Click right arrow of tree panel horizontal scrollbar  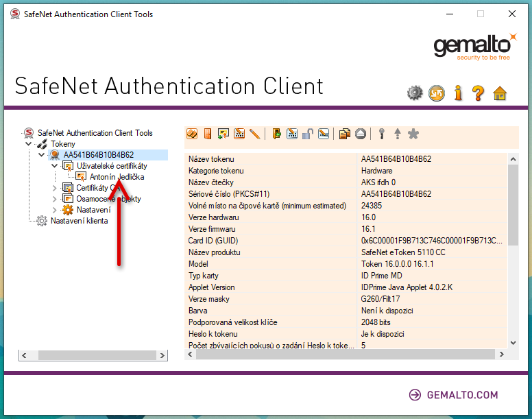162,355
